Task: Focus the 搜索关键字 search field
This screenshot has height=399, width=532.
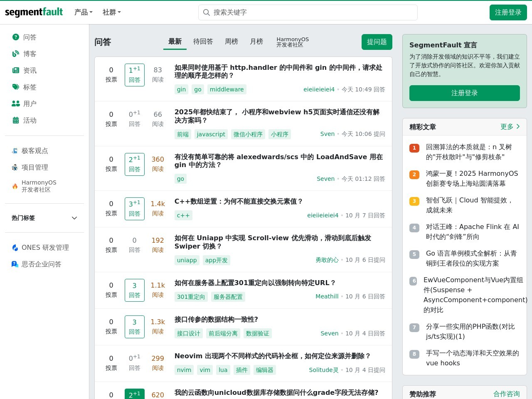Action: coord(312,12)
